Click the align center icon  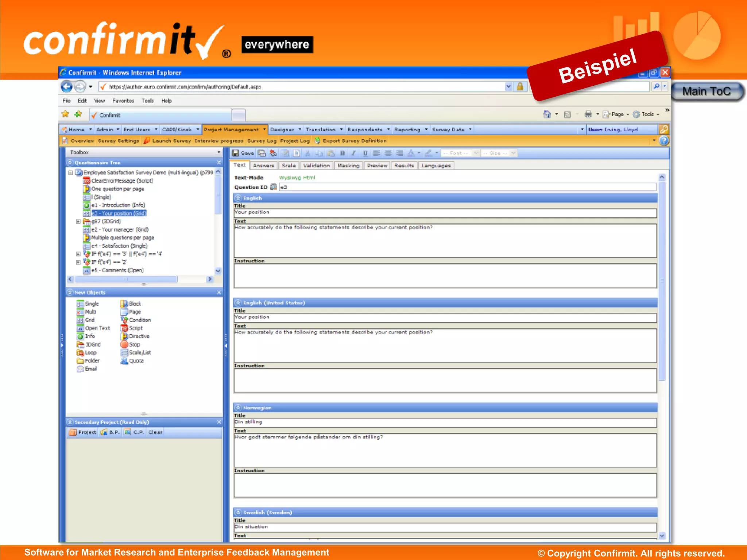(388, 153)
